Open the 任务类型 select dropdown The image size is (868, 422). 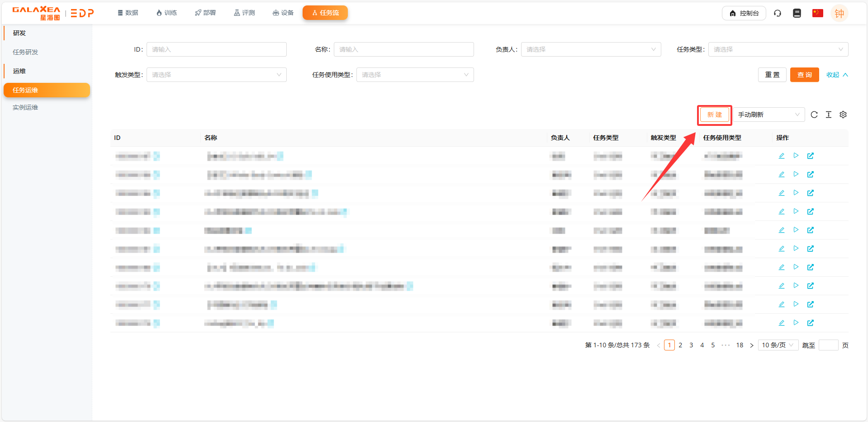778,49
